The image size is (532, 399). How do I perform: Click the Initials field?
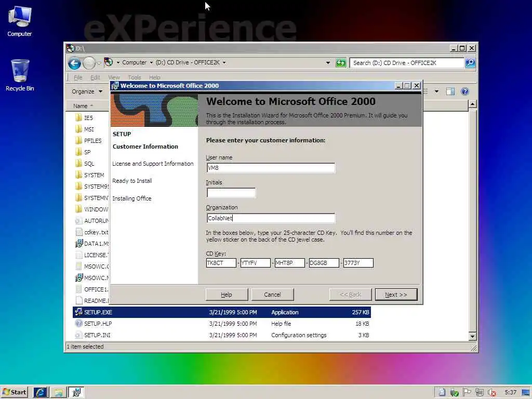231,193
